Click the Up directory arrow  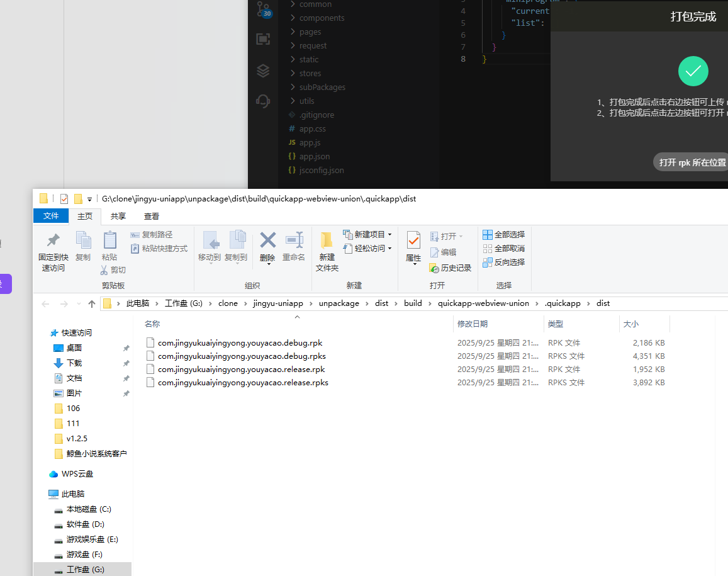tap(92, 304)
